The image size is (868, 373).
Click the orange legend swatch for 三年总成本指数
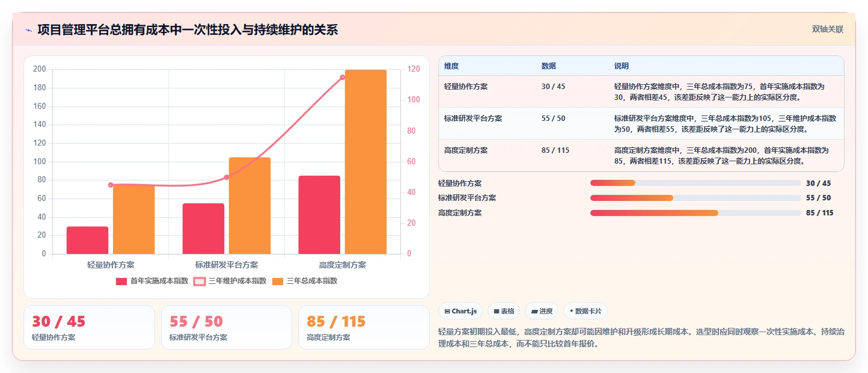click(278, 281)
